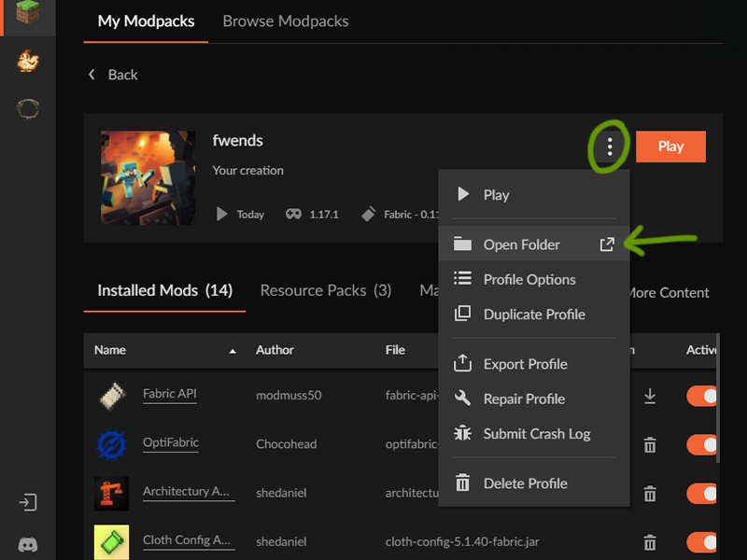Toggle the Architectury mod active switch
This screenshot has height=560, width=747.
coord(703,493)
